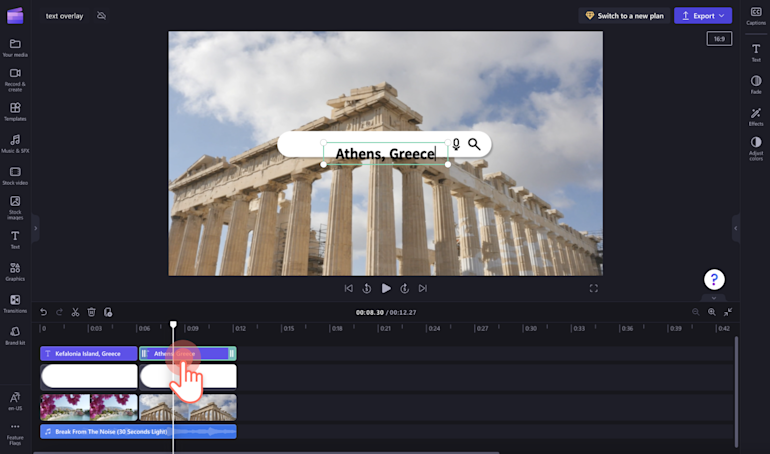
Task: Open the Text tab in left sidebar
Action: click(x=15, y=240)
